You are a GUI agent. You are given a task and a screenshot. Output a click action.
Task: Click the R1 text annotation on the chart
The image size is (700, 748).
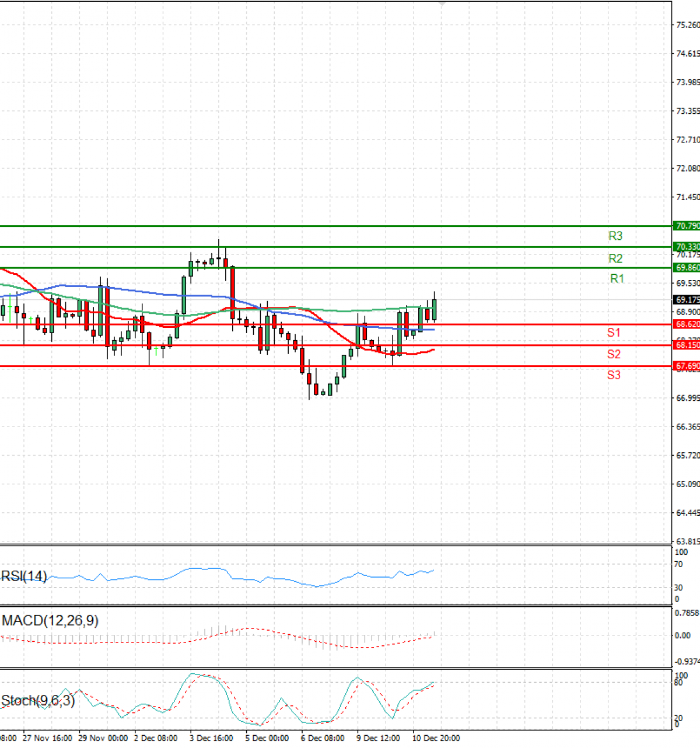[x=617, y=278]
